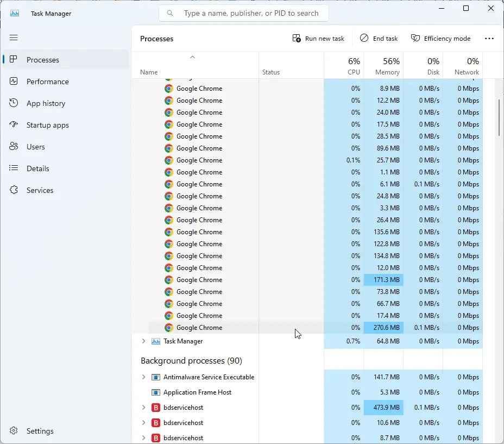Click Chrome icon of the 17.4 MB process

[x=169, y=316]
